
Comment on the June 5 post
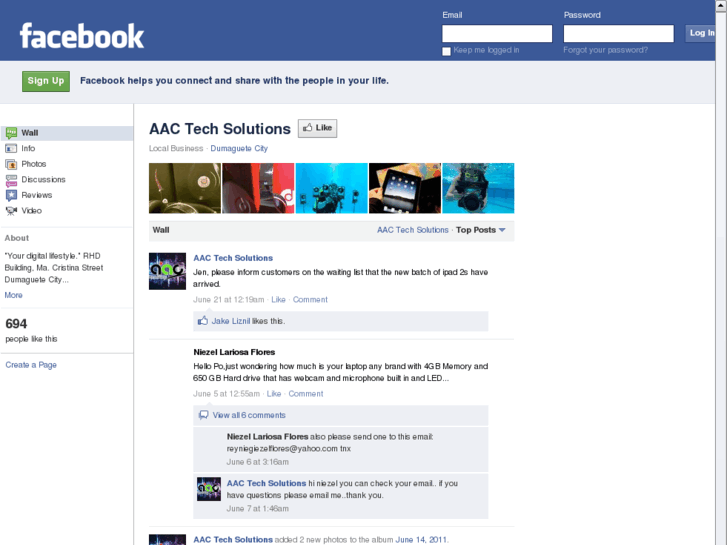306,394
